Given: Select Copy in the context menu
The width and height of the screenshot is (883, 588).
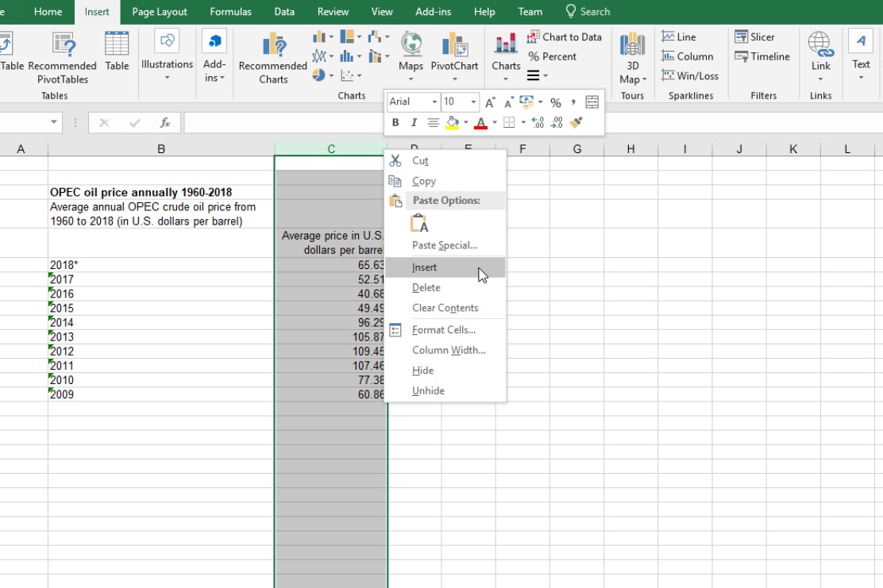Looking at the screenshot, I should 445,181.
